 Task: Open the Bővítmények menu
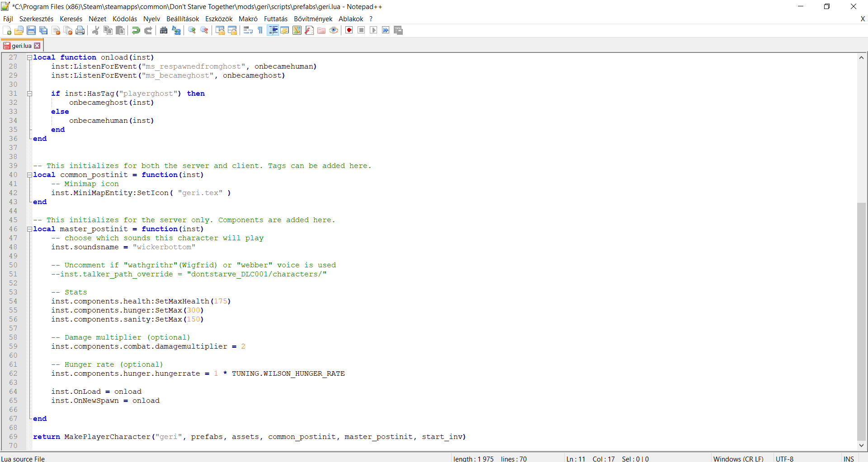coord(313,19)
